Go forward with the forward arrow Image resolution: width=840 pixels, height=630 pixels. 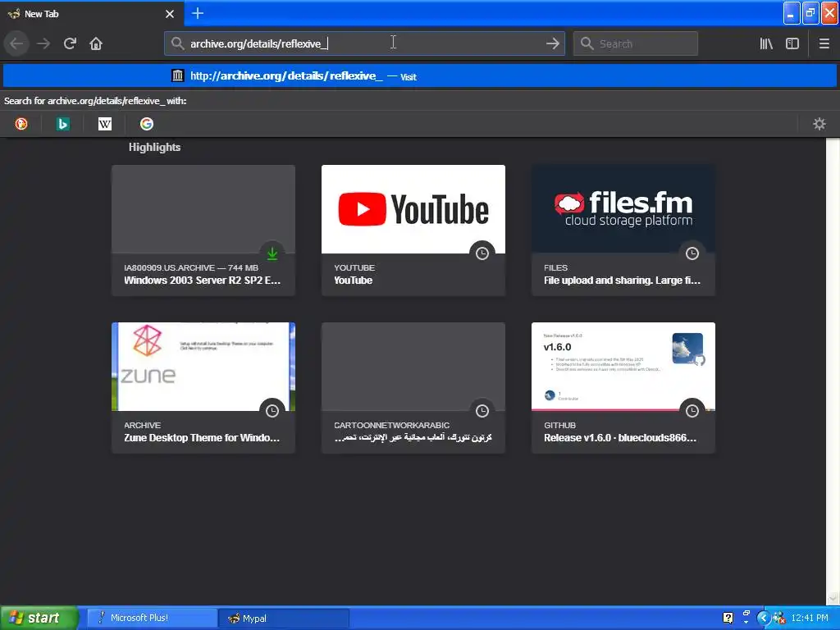pyautogui.click(x=43, y=43)
